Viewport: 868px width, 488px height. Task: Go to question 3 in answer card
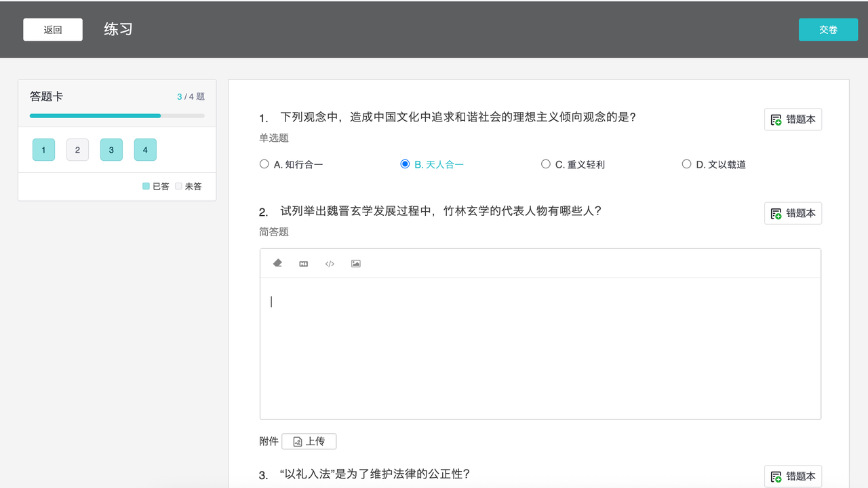[x=111, y=150]
